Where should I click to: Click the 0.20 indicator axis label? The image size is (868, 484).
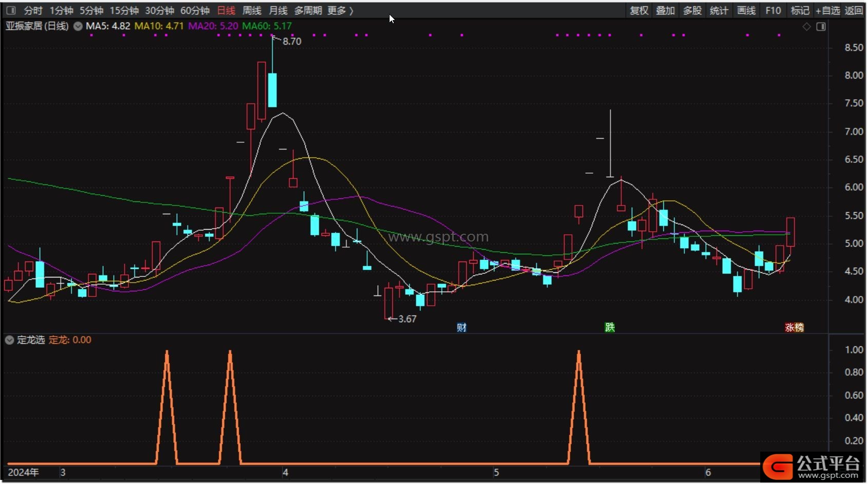[x=854, y=441]
